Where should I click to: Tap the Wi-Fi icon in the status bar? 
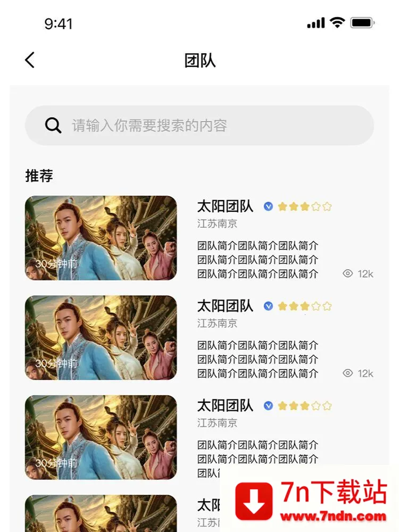pos(337,23)
